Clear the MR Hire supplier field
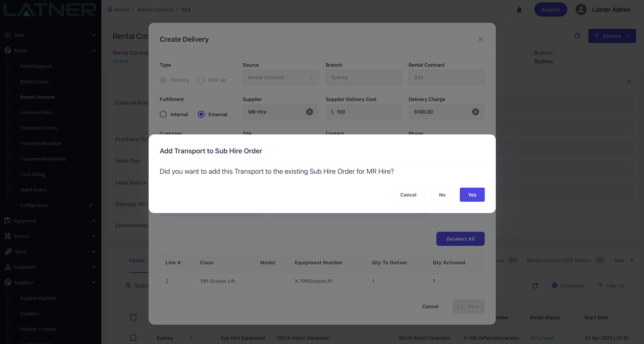This screenshot has height=344, width=644. click(x=309, y=112)
